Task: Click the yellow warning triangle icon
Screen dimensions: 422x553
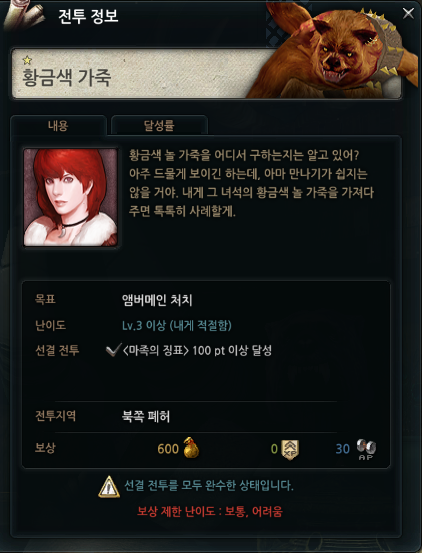Action: coord(109,487)
